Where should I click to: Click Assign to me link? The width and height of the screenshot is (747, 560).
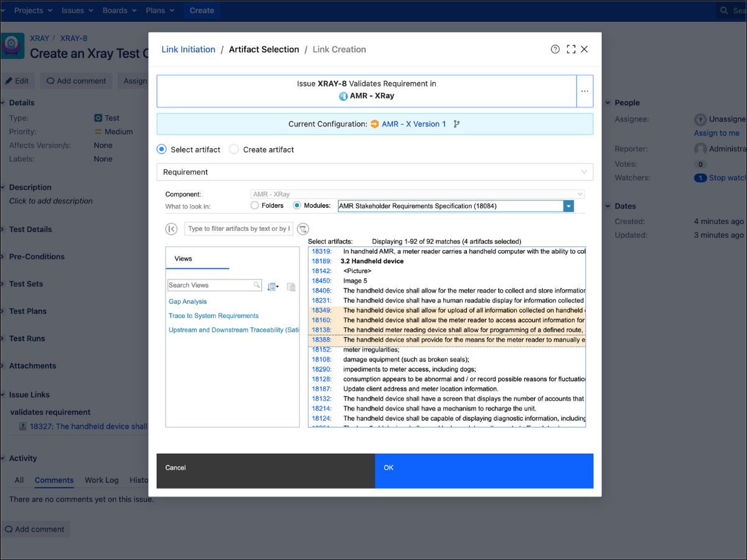(716, 133)
